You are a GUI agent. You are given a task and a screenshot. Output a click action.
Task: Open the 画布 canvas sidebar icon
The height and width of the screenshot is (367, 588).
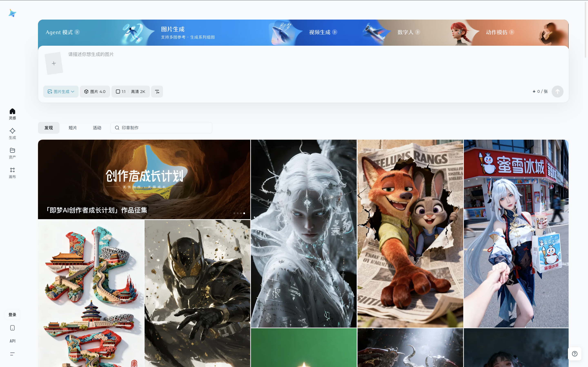(12, 172)
